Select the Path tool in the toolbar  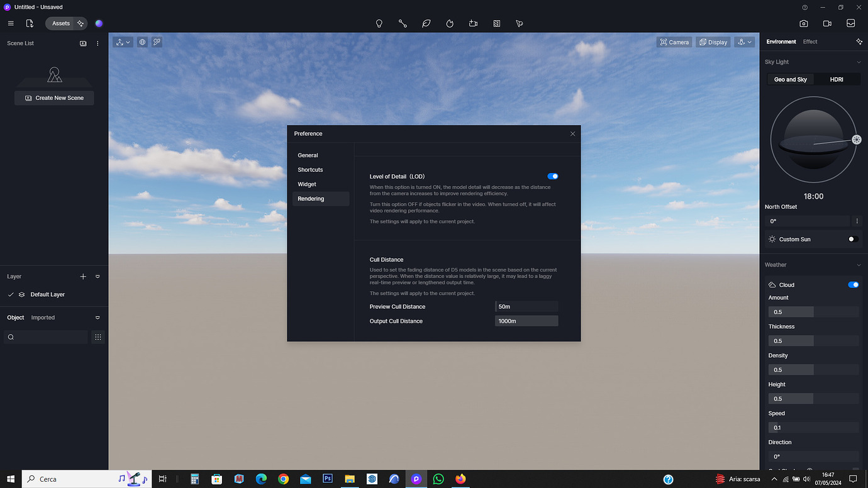(x=403, y=23)
